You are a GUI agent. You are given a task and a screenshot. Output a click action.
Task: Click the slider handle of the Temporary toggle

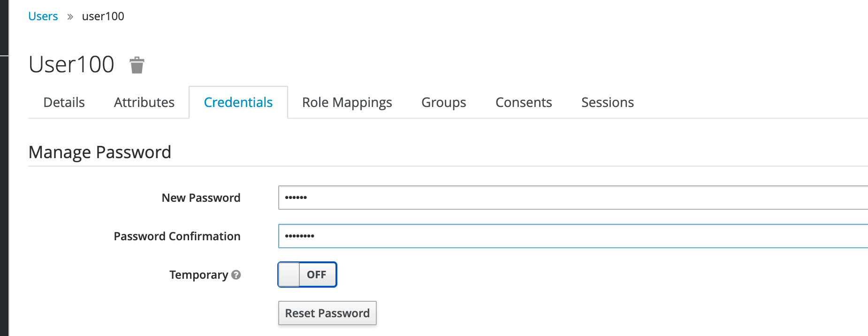pos(289,275)
